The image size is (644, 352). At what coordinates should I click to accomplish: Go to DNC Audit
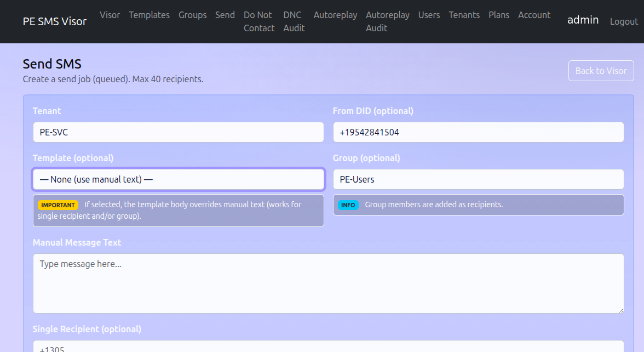click(x=294, y=21)
